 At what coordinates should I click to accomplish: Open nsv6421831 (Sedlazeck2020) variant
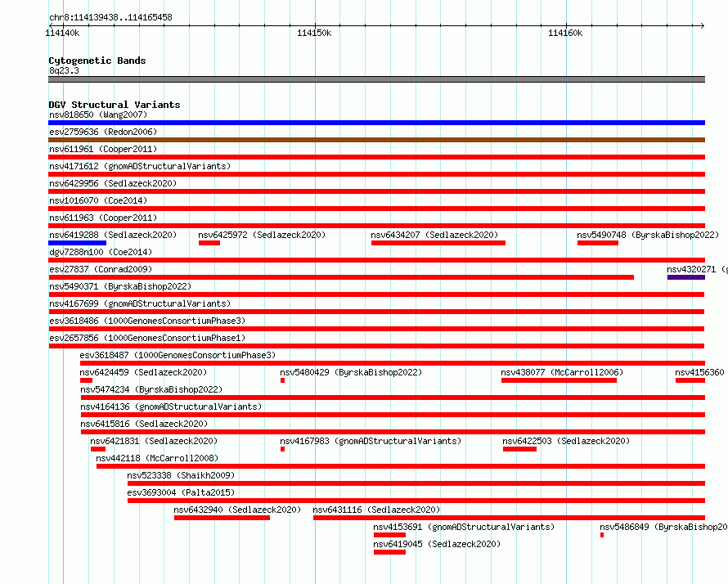click(154, 441)
